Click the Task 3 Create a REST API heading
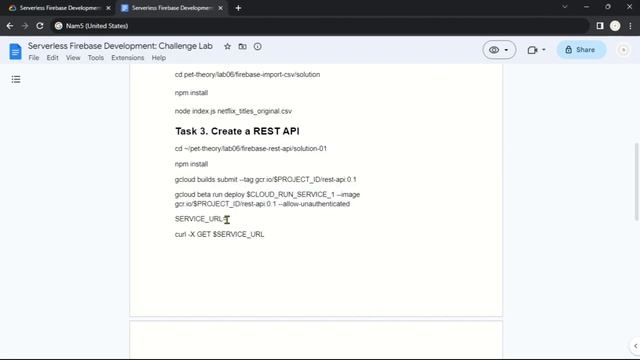This screenshot has width=640, height=360. [237, 131]
